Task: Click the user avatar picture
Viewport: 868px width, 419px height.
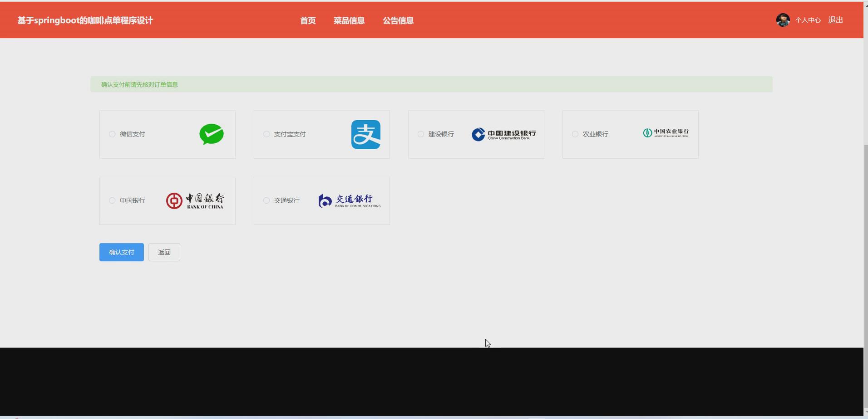Action: click(783, 20)
